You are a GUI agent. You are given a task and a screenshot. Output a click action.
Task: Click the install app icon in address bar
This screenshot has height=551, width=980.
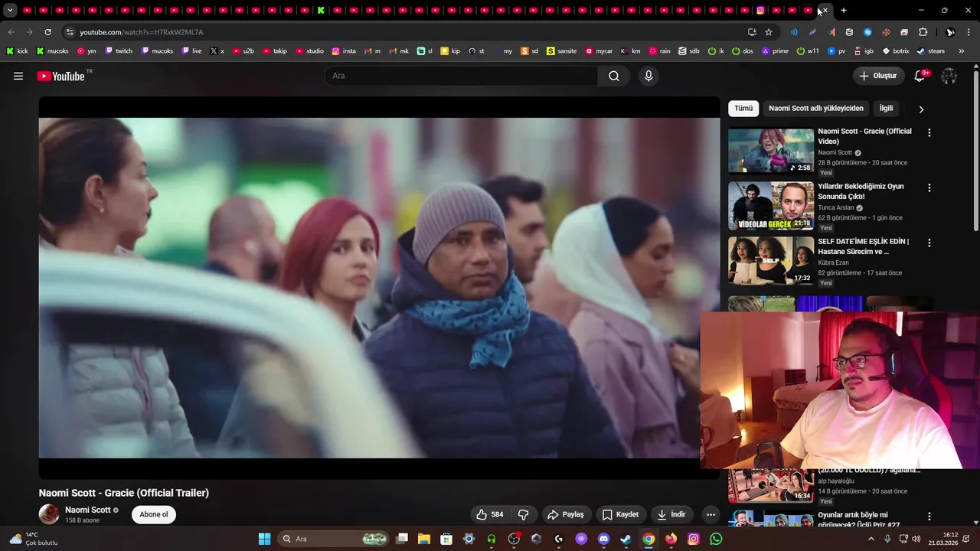752,32
